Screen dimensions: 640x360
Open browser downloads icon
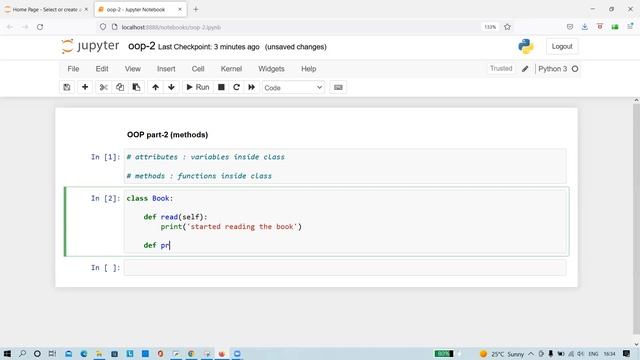click(584, 27)
